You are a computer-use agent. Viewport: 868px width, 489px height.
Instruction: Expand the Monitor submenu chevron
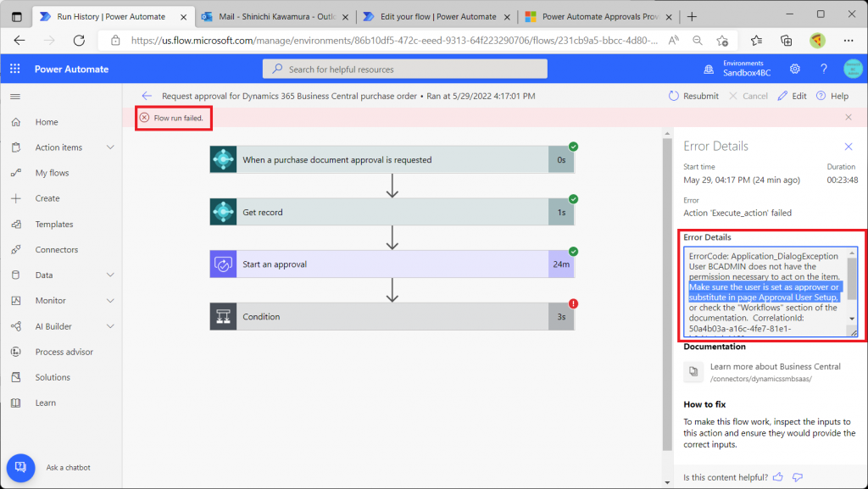110,300
